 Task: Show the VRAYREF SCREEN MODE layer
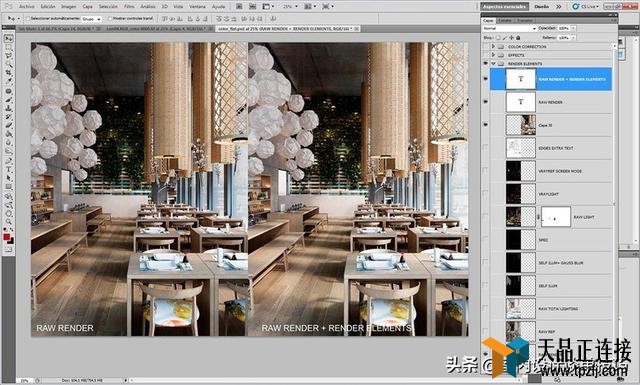(485, 171)
